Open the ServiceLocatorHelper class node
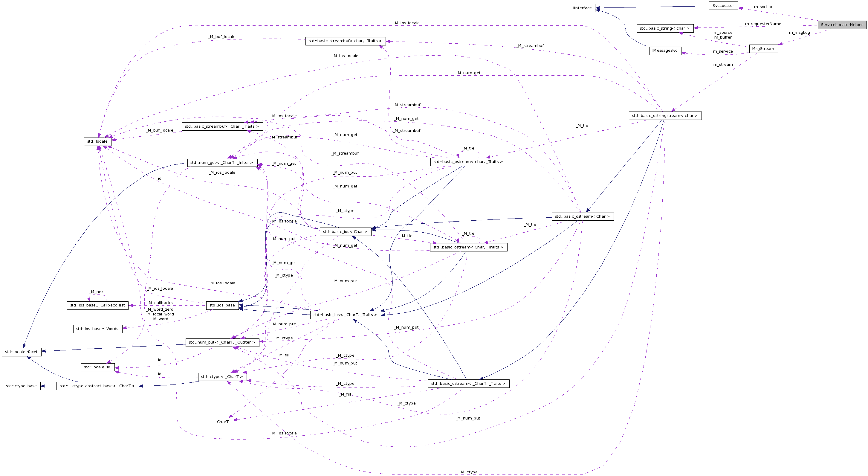Screen dimensions: 868x476 [841, 24]
